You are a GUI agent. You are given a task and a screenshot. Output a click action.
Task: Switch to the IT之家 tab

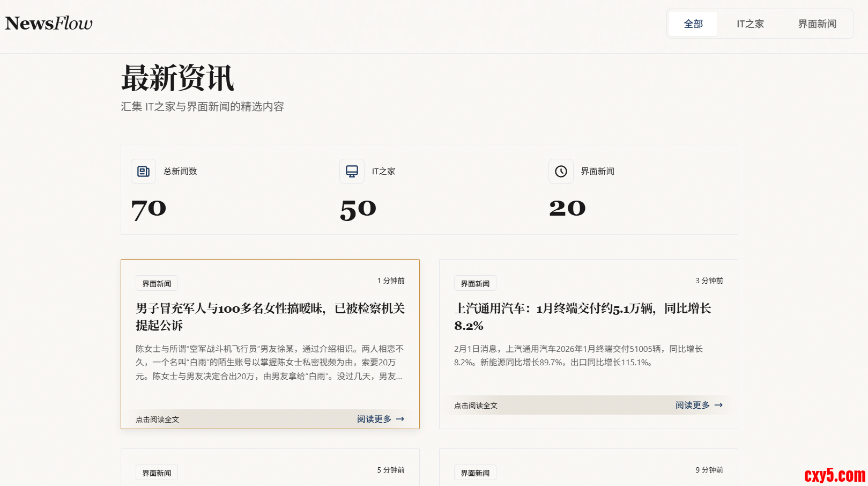pyautogui.click(x=750, y=24)
